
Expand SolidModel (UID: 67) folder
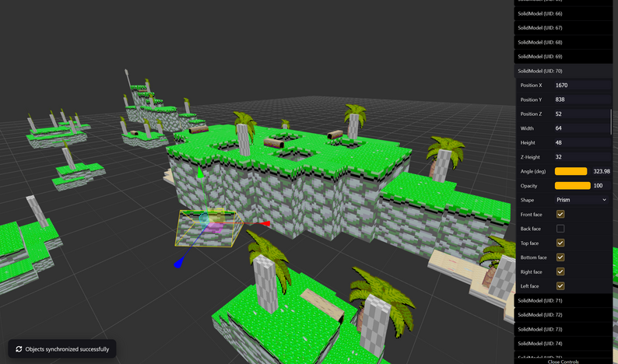[x=564, y=28]
